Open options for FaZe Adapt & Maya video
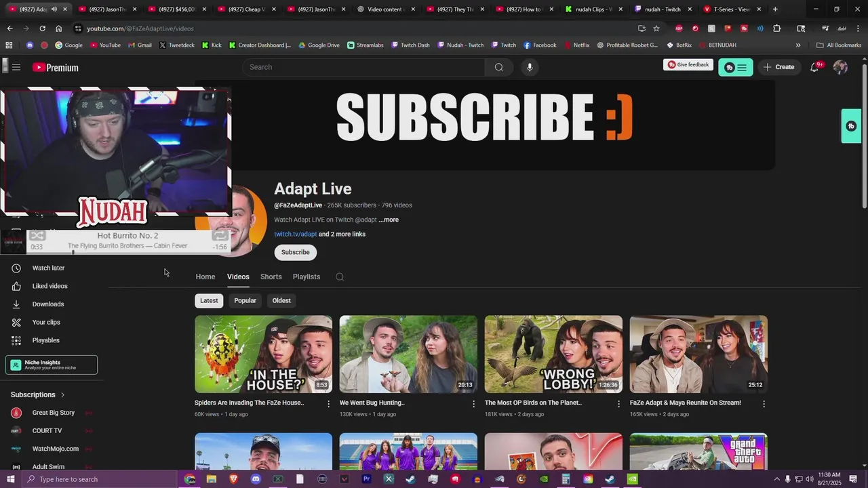The image size is (868, 488). coord(764,403)
